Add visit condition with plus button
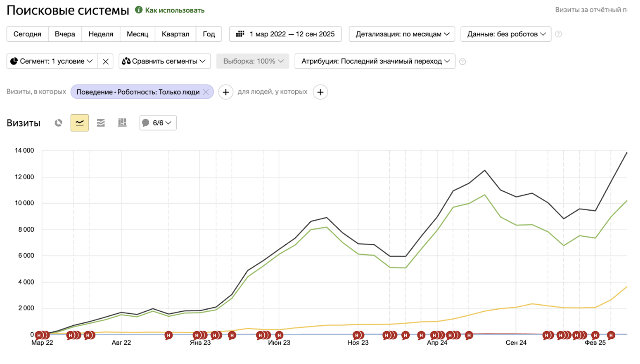Screen dimensions: 640x364 point(225,92)
